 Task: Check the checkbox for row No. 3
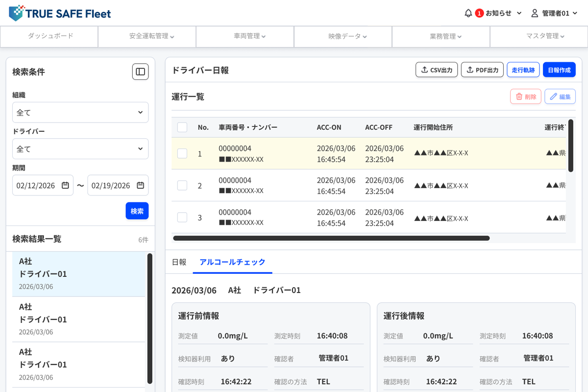pyautogui.click(x=182, y=217)
